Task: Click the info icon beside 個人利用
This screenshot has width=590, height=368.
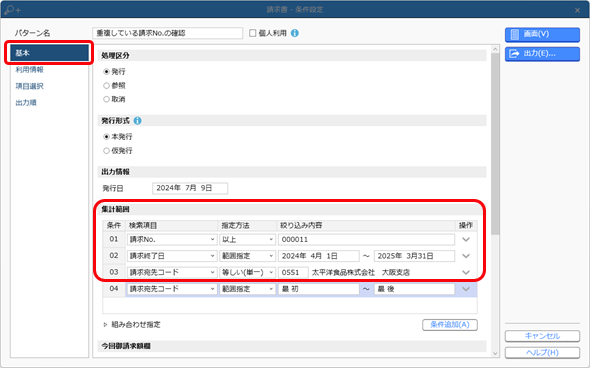Action: [x=295, y=33]
